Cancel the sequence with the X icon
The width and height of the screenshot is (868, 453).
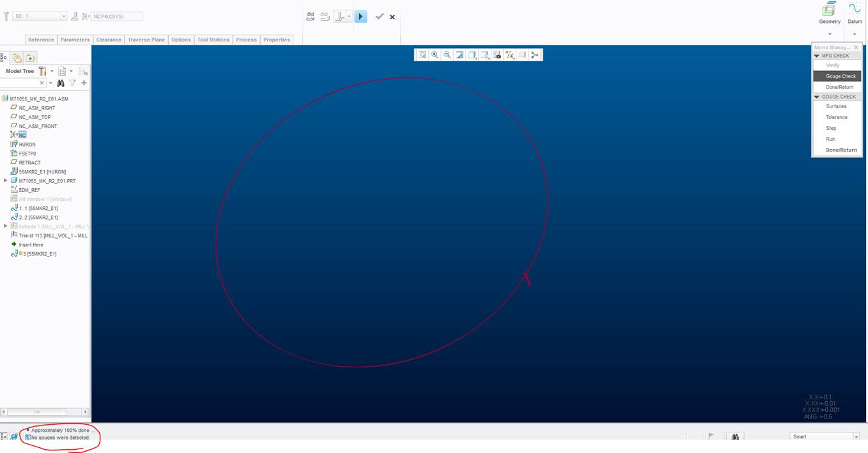392,17
